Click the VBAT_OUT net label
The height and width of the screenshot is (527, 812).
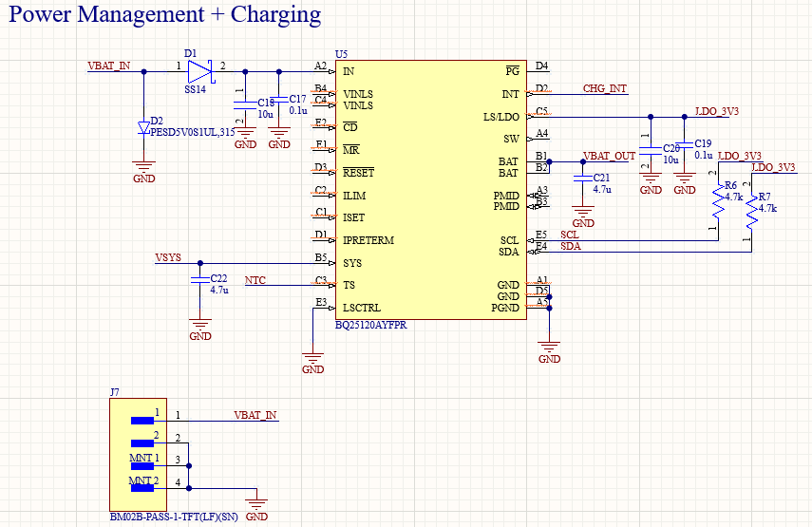pos(610,157)
